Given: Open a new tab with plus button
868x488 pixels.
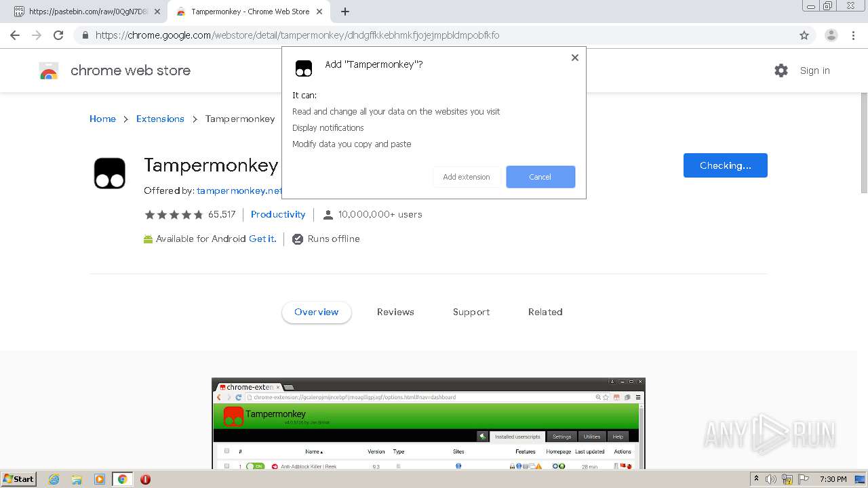Looking at the screenshot, I should click(345, 12).
